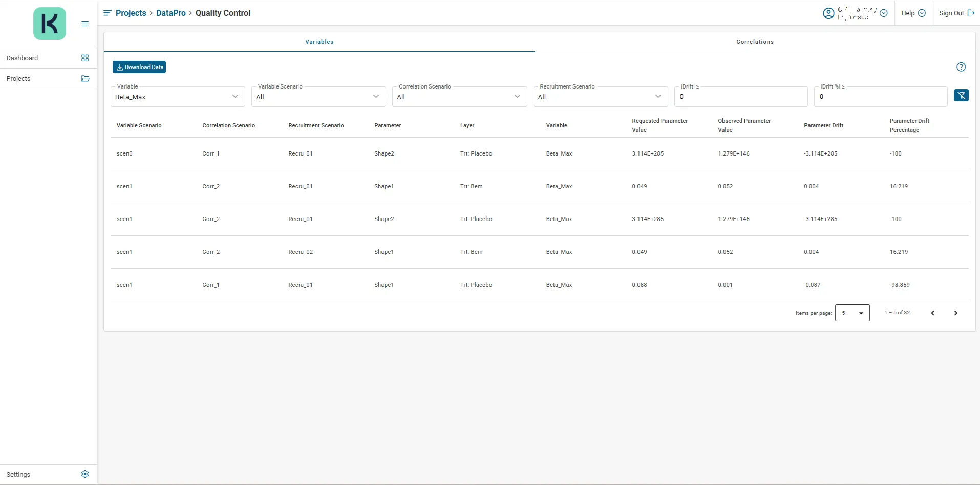Collapse sidebar using hamburger menu icon
This screenshot has width=980, height=485.
(85, 24)
